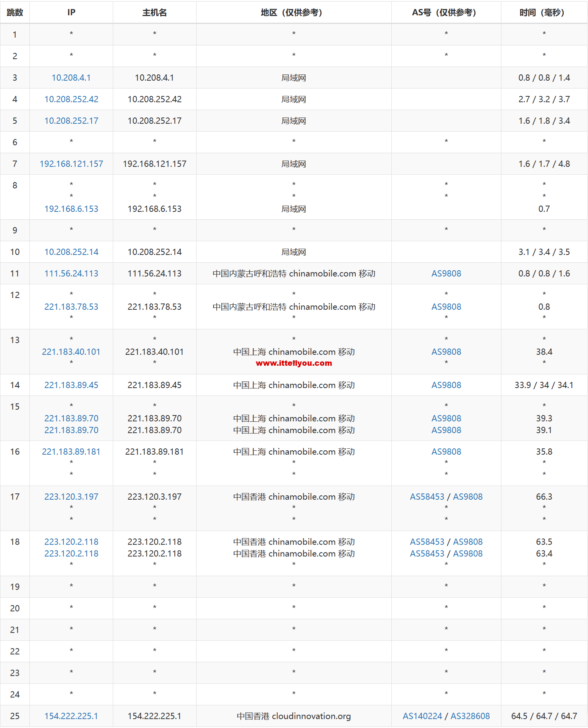
Task: Open AS9808 link in hop 16 row
Action: coord(446,452)
